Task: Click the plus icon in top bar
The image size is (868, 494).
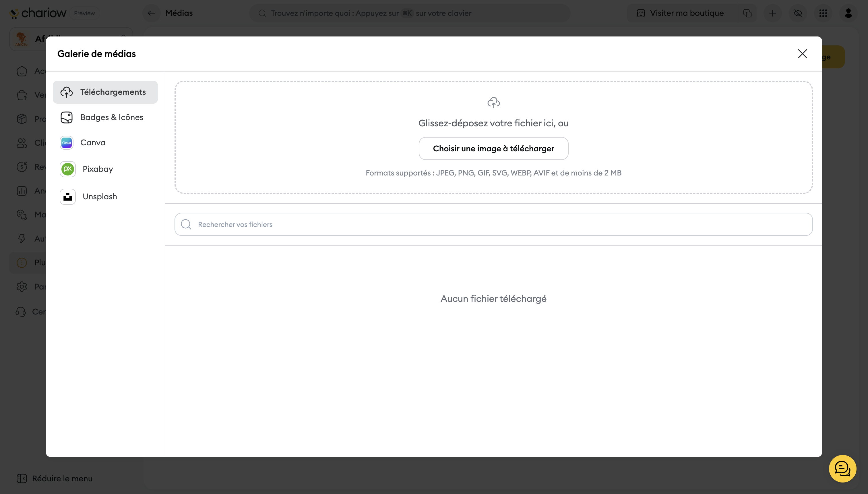Action: [x=773, y=13]
